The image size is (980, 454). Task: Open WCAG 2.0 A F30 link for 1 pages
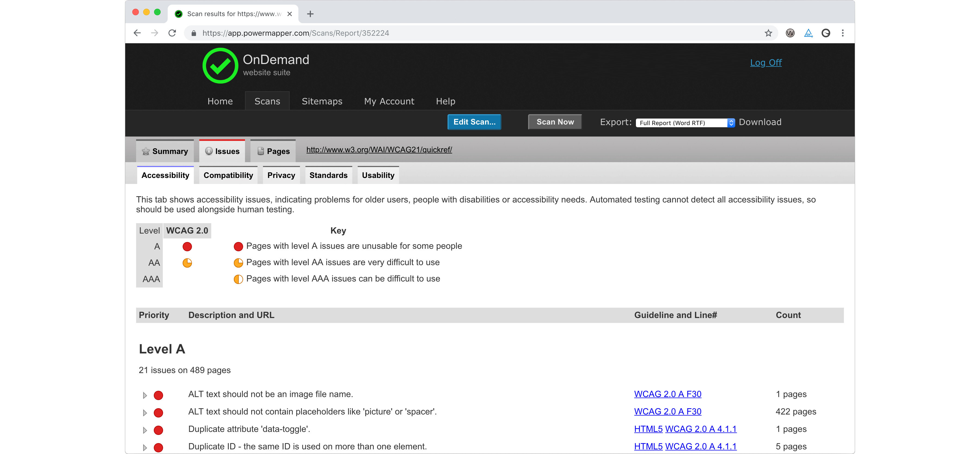pos(667,394)
